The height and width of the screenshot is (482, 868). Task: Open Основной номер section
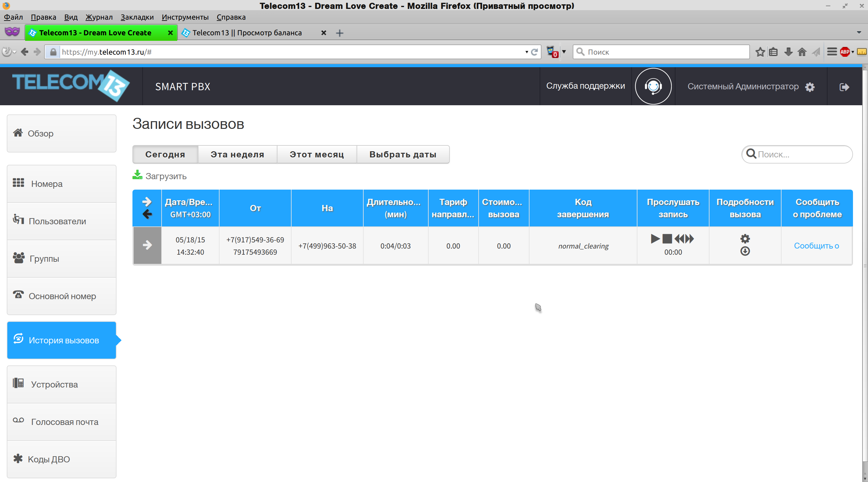tap(62, 296)
